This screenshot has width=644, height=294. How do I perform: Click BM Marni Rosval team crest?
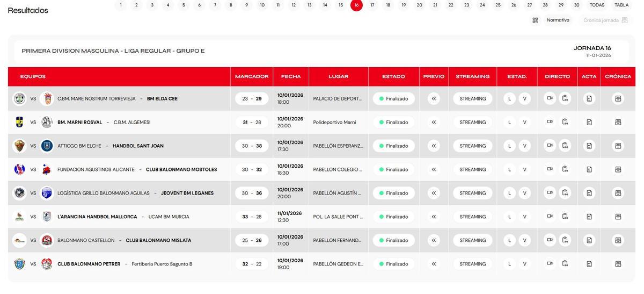tap(47, 122)
